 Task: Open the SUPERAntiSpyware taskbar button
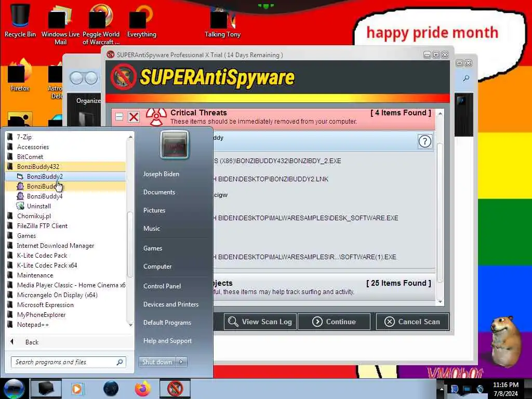click(175, 389)
